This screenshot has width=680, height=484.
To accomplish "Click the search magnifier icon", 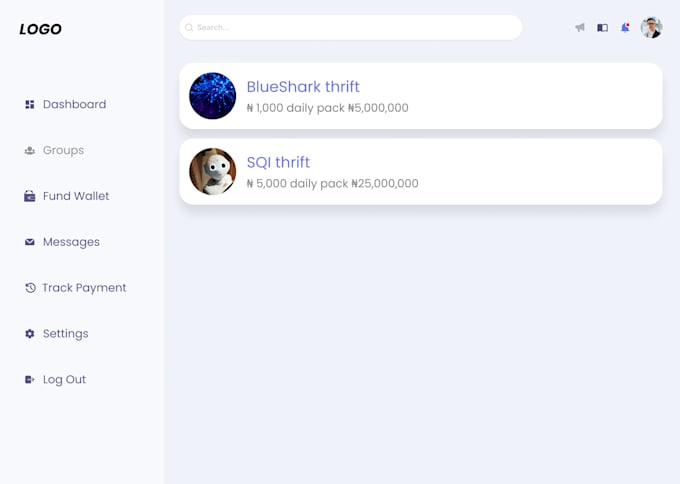I will (x=189, y=27).
